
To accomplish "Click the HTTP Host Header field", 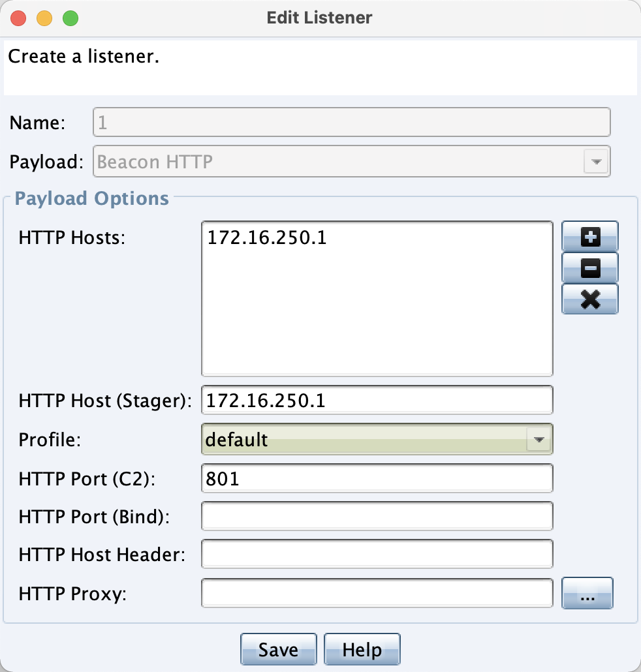I will pyautogui.click(x=377, y=553).
